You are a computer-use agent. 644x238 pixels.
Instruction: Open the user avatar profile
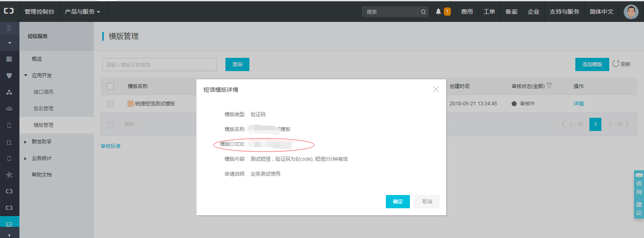tap(631, 12)
